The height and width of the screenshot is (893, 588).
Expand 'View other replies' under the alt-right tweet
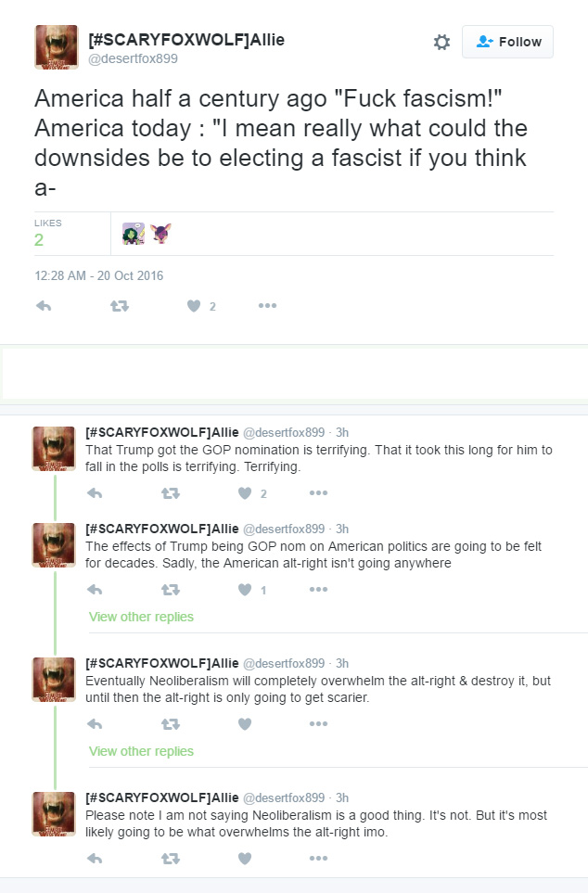(x=141, y=617)
